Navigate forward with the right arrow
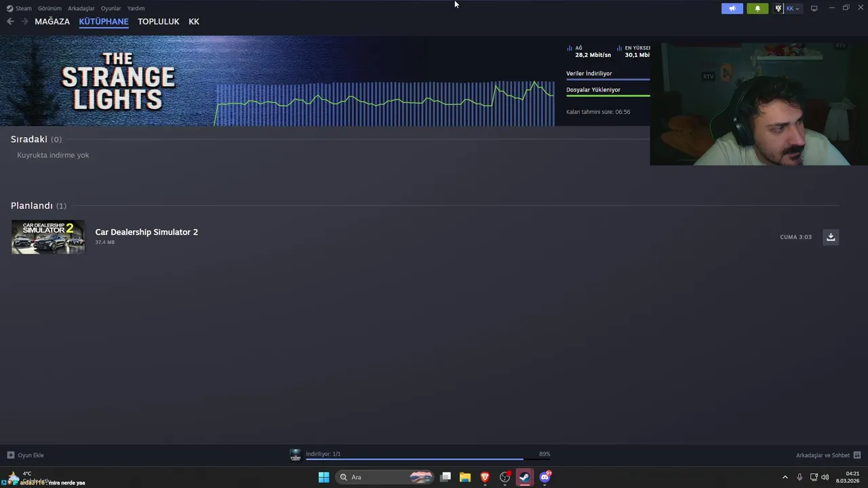This screenshot has width=868, height=488. click(24, 21)
